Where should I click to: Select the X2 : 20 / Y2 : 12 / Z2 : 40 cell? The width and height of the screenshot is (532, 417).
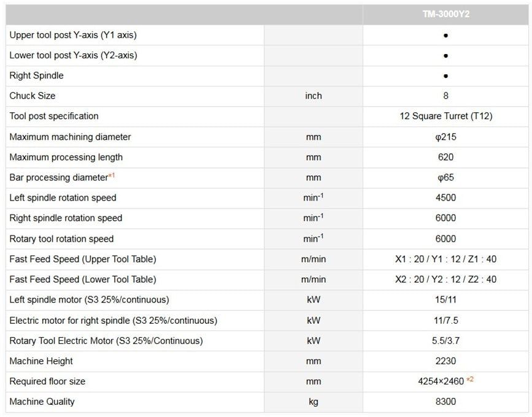click(445, 279)
